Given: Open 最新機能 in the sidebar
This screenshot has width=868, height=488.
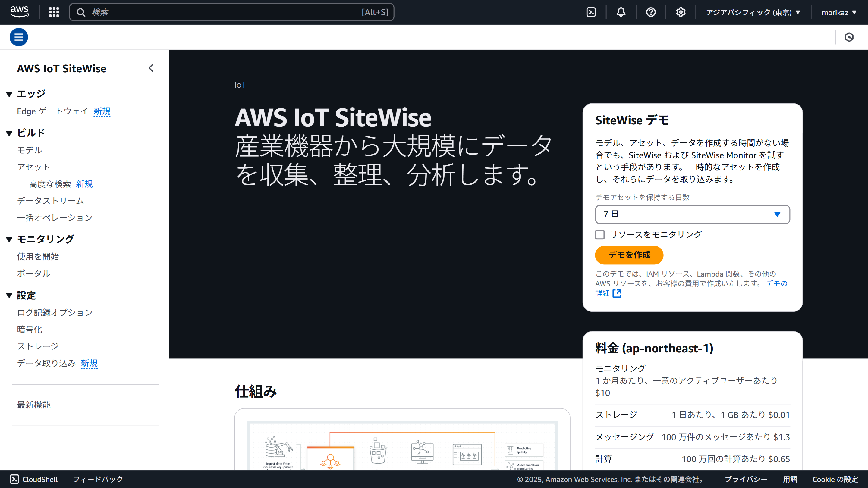Looking at the screenshot, I should pyautogui.click(x=34, y=405).
